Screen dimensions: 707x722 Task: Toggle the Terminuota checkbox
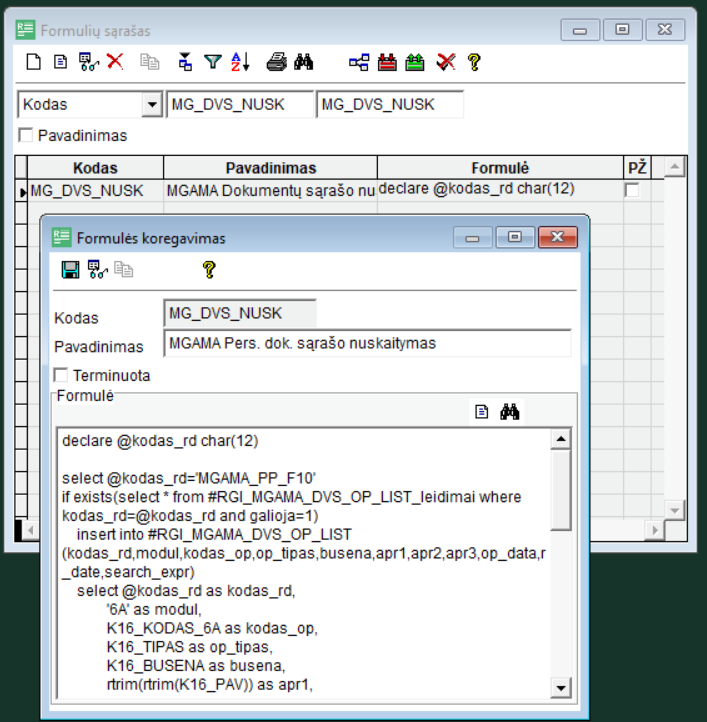[61, 376]
